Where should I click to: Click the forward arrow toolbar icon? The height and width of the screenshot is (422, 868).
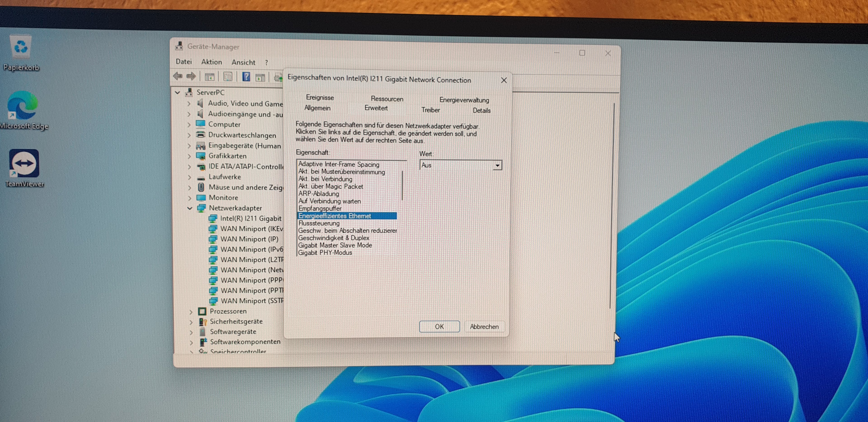(191, 77)
